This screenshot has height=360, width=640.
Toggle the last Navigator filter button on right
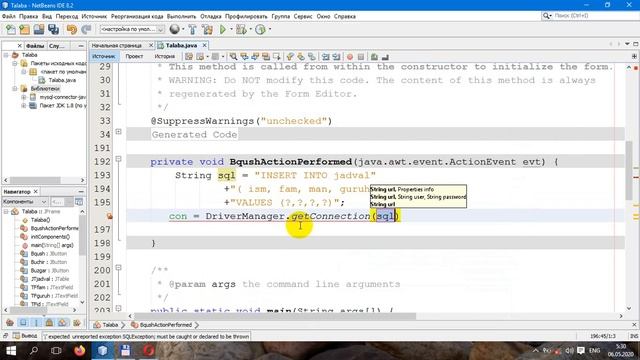point(76,322)
